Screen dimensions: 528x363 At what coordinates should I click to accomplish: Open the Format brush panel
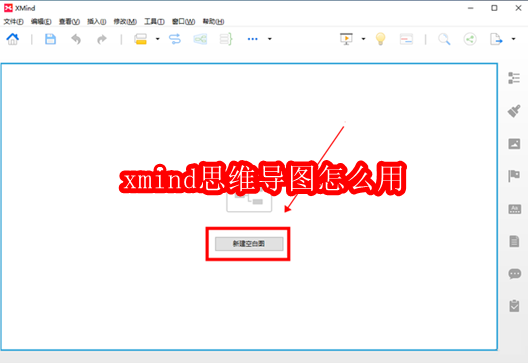[x=514, y=111]
